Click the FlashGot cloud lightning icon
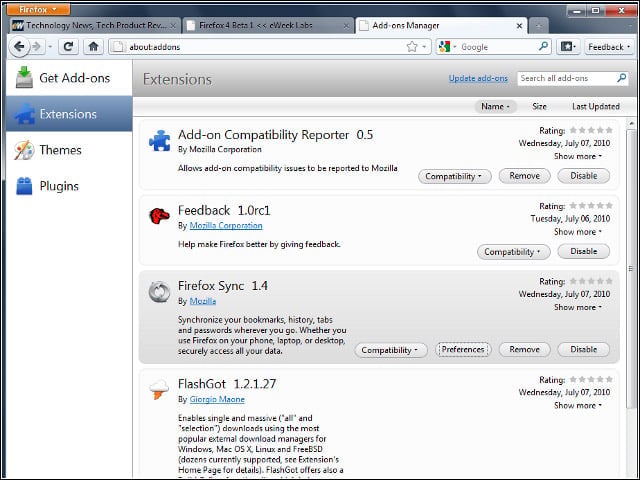The image size is (640, 480). (159, 389)
